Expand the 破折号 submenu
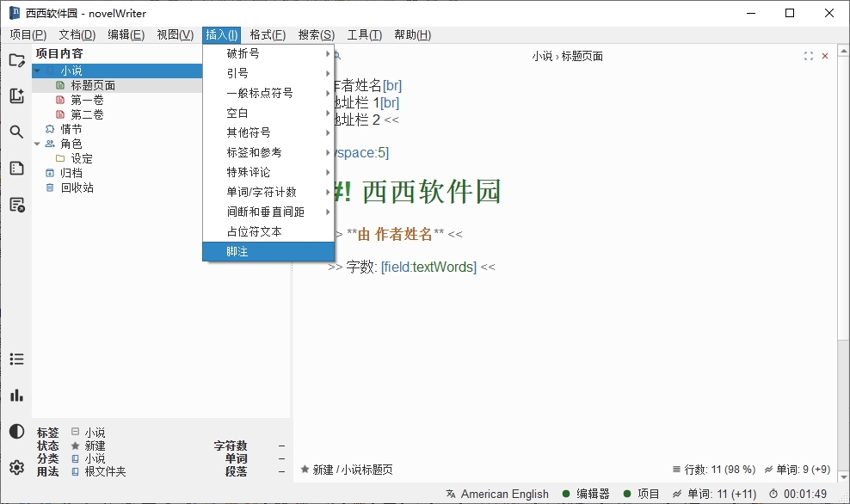 coord(268,53)
